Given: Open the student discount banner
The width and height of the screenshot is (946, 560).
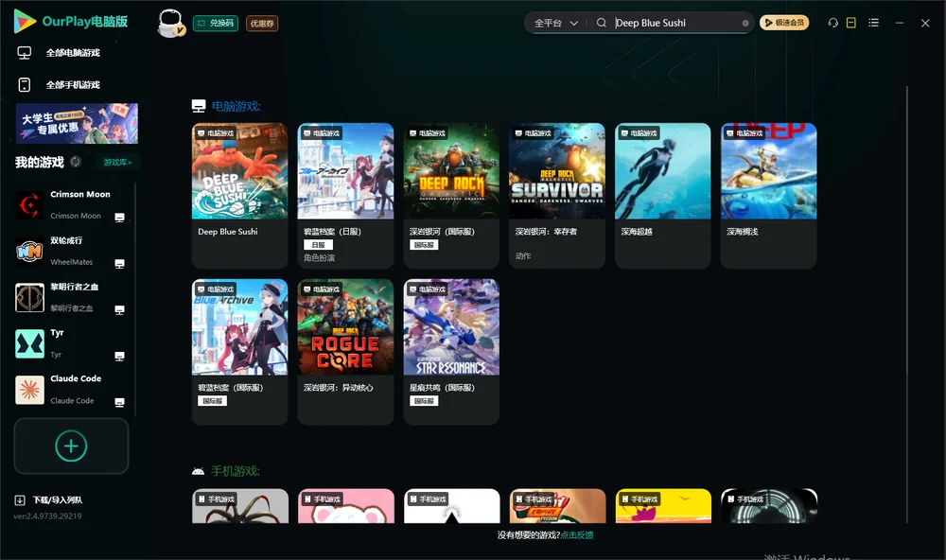Looking at the screenshot, I should pyautogui.click(x=77, y=124).
